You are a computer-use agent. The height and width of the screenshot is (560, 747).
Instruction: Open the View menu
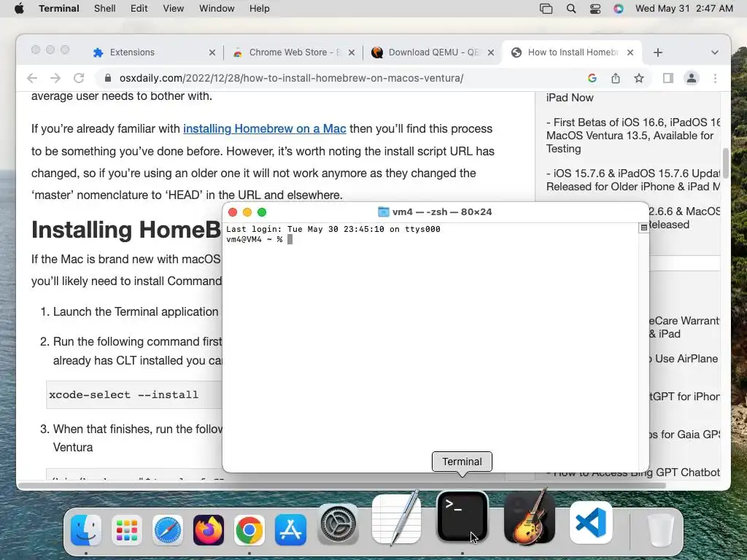click(174, 9)
